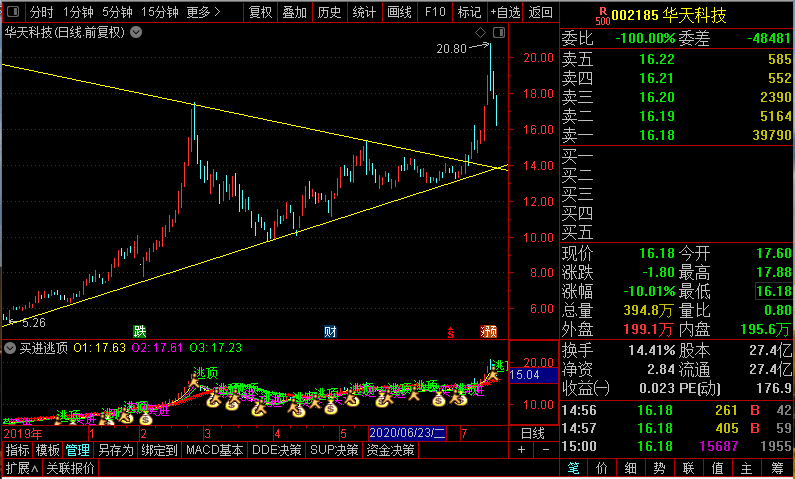Toggle the 复权 price adjustment
Screen dimensions: 795x479
(x=261, y=12)
